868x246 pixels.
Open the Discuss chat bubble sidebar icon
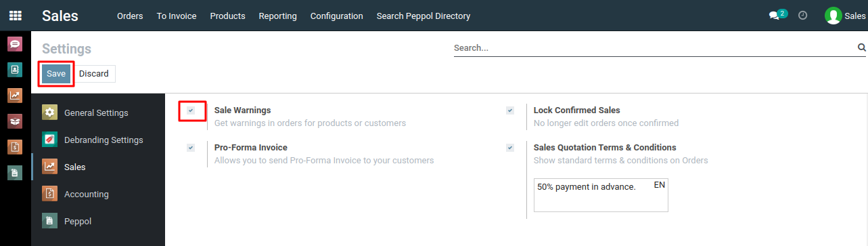coord(15,44)
